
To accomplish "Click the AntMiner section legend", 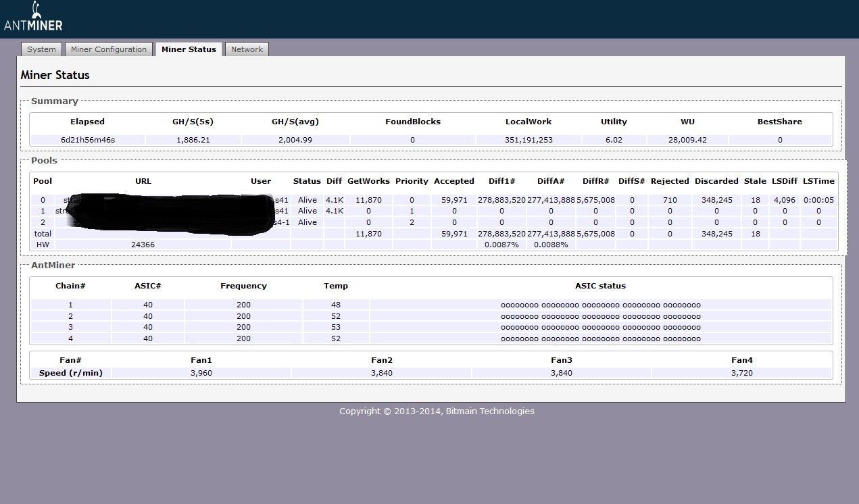I will click(53, 266).
